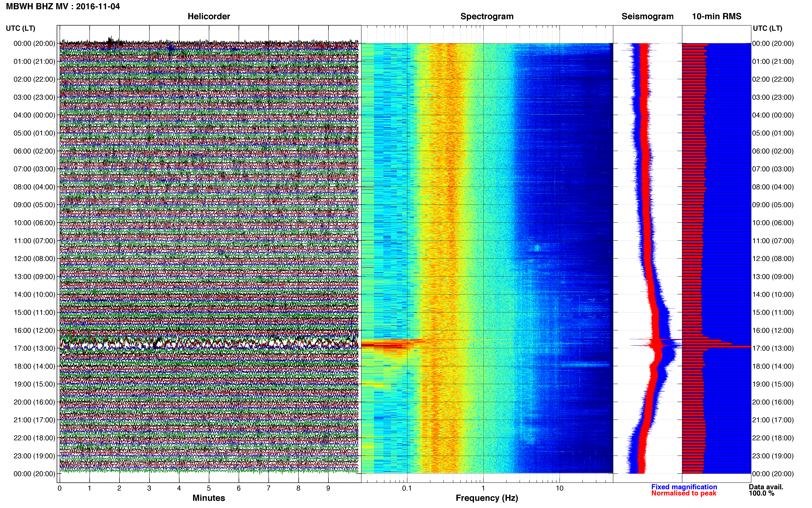This screenshot has height=508, width=812.
Task: Click the 'Seismogram' panel heading
Action: pos(648,16)
